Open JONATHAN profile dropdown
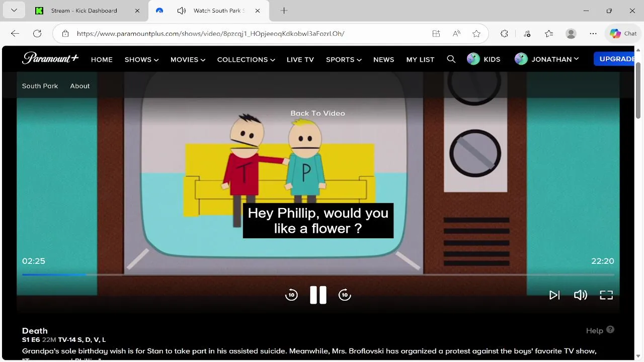This screenshot has width=644, height=362. pyautogui.click(x=546, y=59)
